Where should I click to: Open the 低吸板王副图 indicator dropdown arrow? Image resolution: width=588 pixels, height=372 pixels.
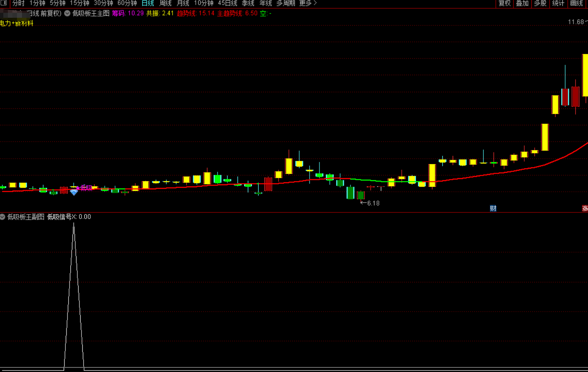[2, 217]
